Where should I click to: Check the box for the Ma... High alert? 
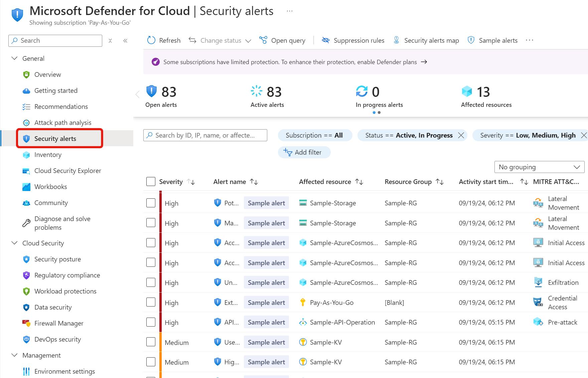(x=151, y=223)
